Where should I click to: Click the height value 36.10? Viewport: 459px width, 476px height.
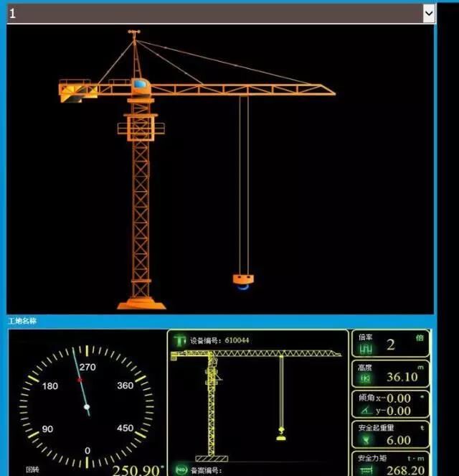pyautogui.click(x=402, y=377)
